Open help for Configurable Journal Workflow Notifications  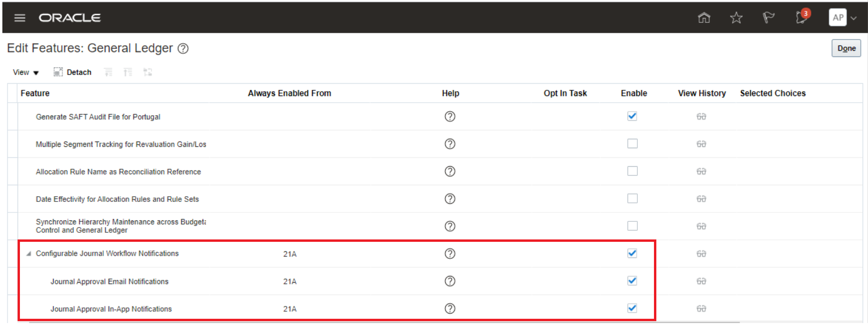click(450, 254)
